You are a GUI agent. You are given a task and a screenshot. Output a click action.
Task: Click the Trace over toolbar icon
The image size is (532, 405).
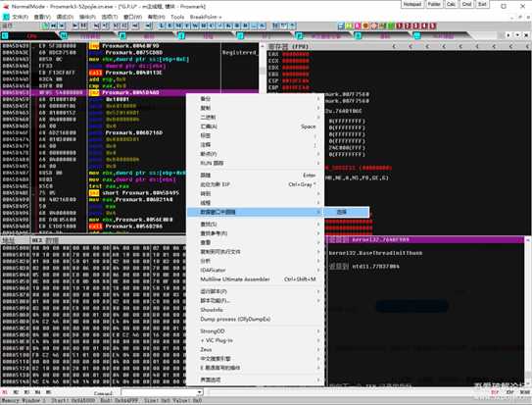[124, 25]
